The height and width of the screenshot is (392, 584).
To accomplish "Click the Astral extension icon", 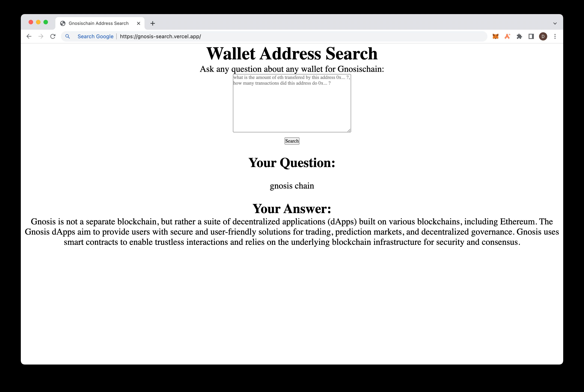I will coord(507,36).
